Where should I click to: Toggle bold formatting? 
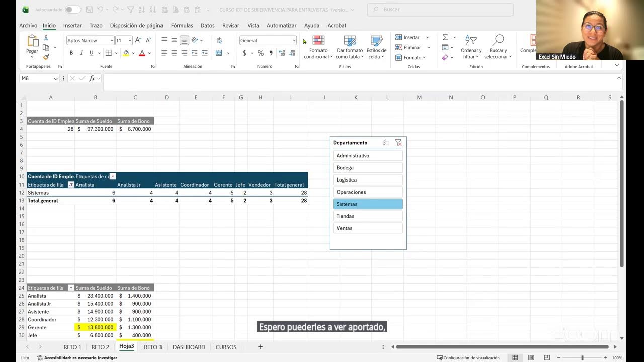[71, 53]
